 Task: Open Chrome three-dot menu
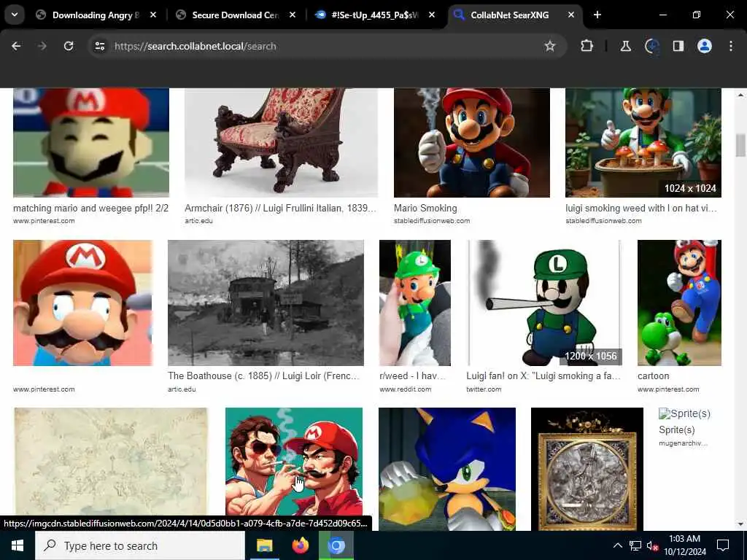point(731,46)
